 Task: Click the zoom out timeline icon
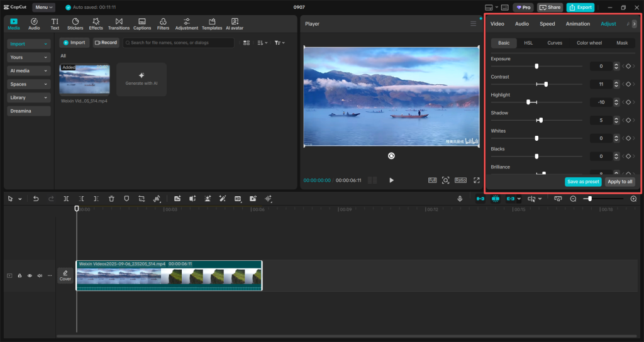pos(574,199)
